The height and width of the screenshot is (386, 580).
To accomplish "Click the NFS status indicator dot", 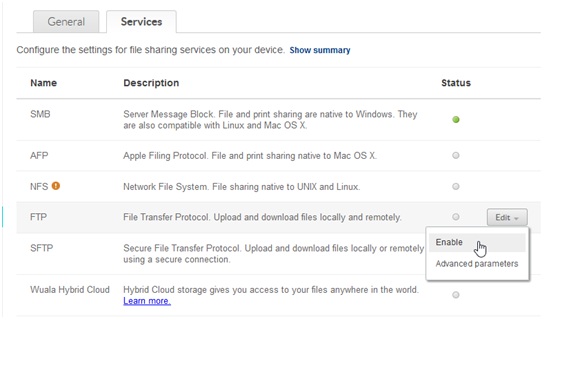I will point(456,186).
